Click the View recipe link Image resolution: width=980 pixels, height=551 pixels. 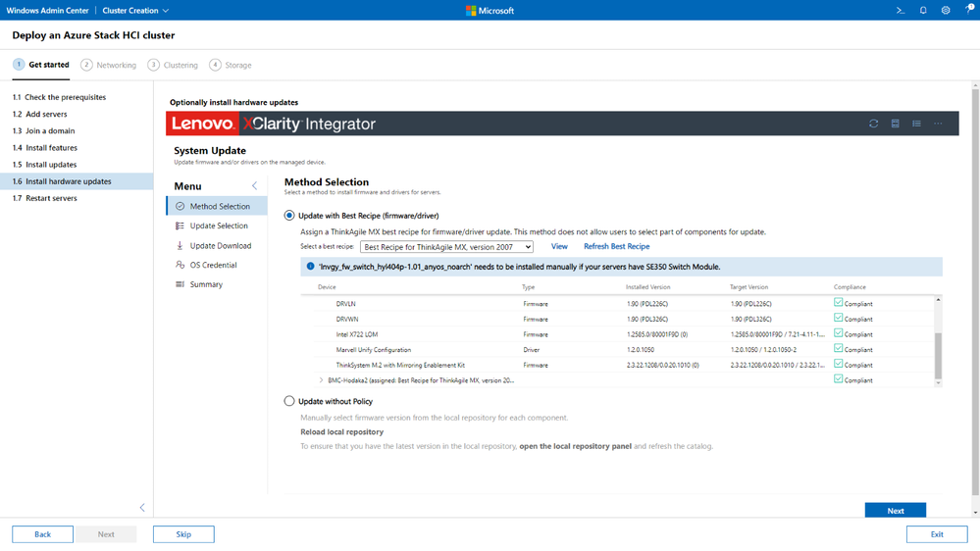(559, 246)
